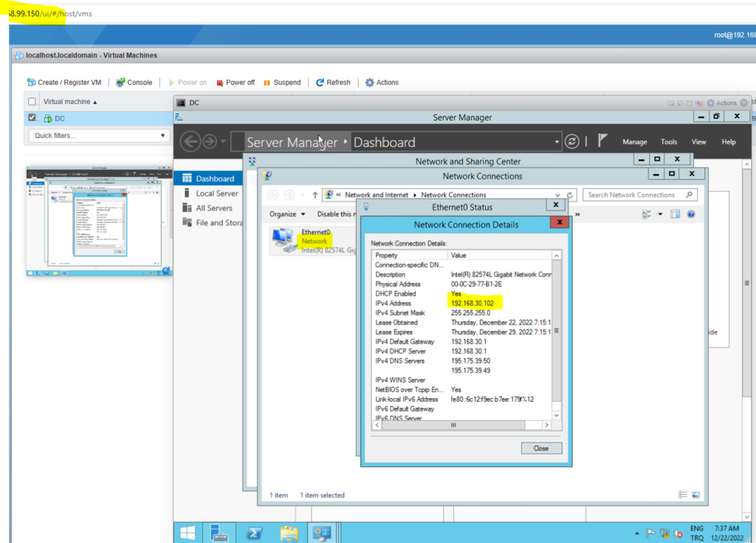Open the Quick filters dropdown
This screenshot has width=756, height=543.
(x=98, y=135)
